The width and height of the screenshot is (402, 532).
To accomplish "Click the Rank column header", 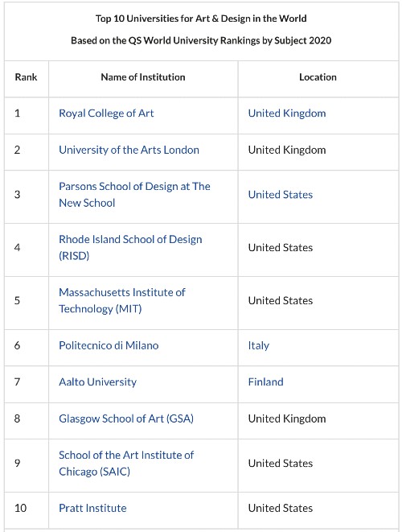I will coord(26,77).
